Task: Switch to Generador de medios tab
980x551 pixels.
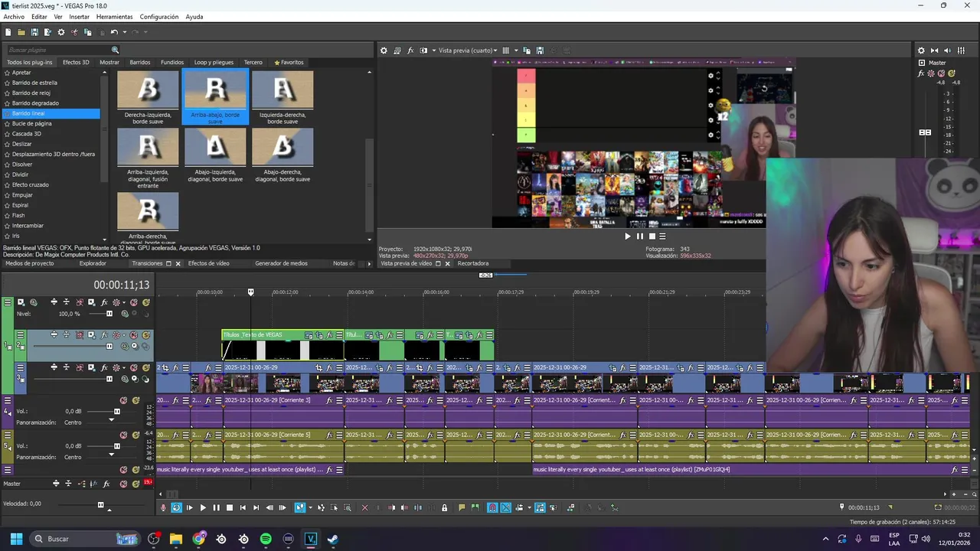Action: click(x=281, y=263)
